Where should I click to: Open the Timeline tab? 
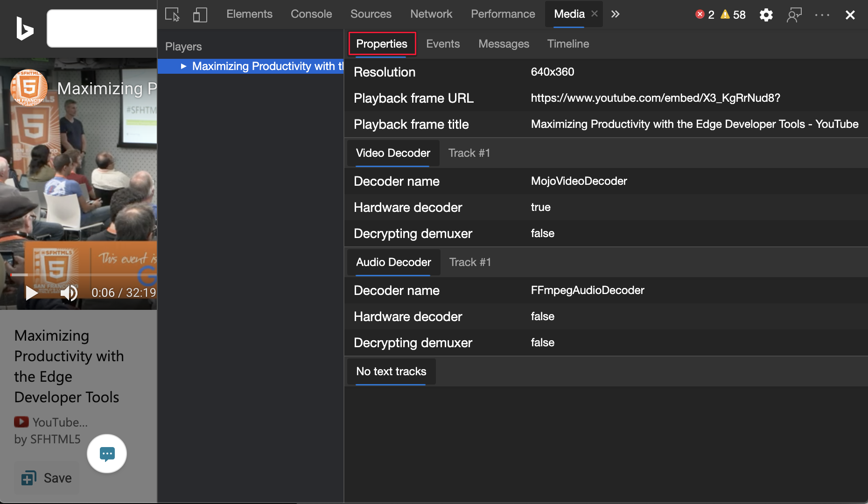[x=567, y=44]
